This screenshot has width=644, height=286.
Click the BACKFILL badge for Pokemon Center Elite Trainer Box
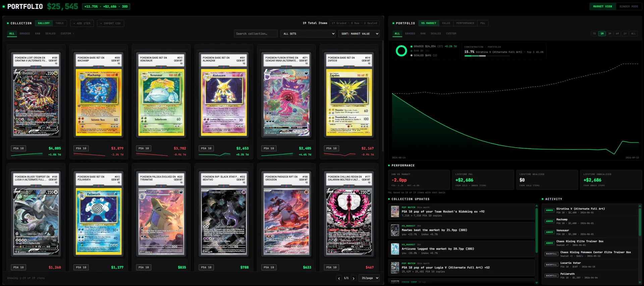tap(551, 254)
